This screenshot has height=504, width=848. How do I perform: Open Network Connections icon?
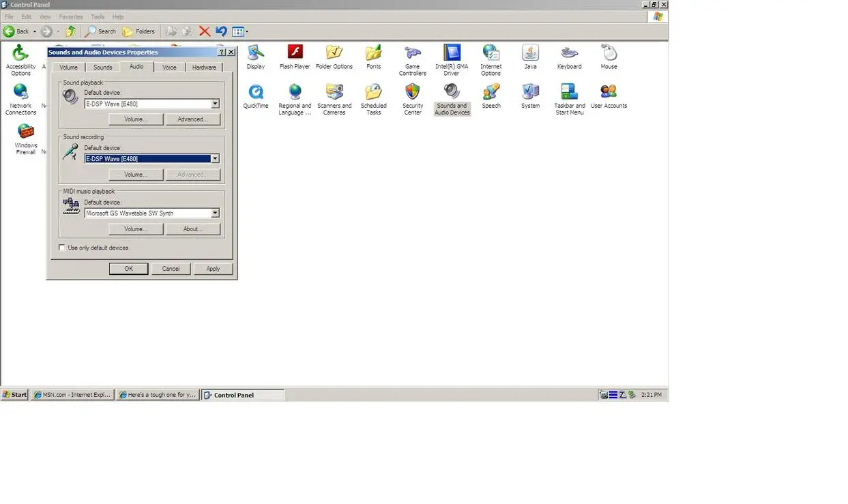click(x=20, y=99)
